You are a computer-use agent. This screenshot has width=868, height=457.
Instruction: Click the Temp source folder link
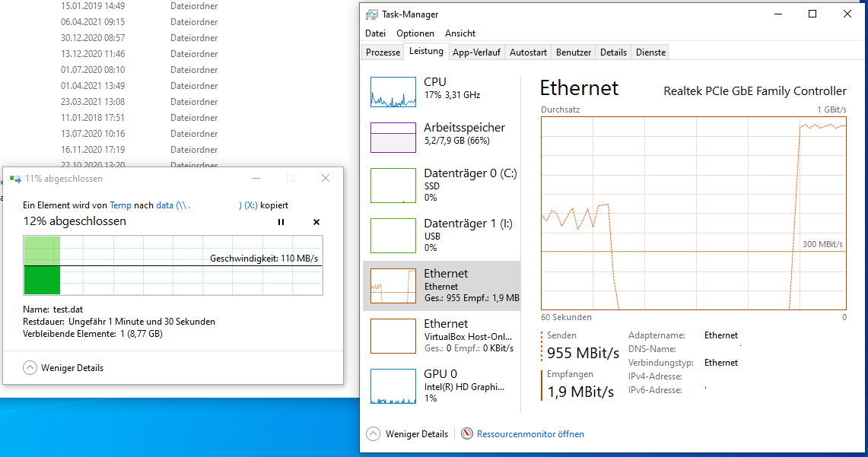pyautogui.click(x=120, y=205)
